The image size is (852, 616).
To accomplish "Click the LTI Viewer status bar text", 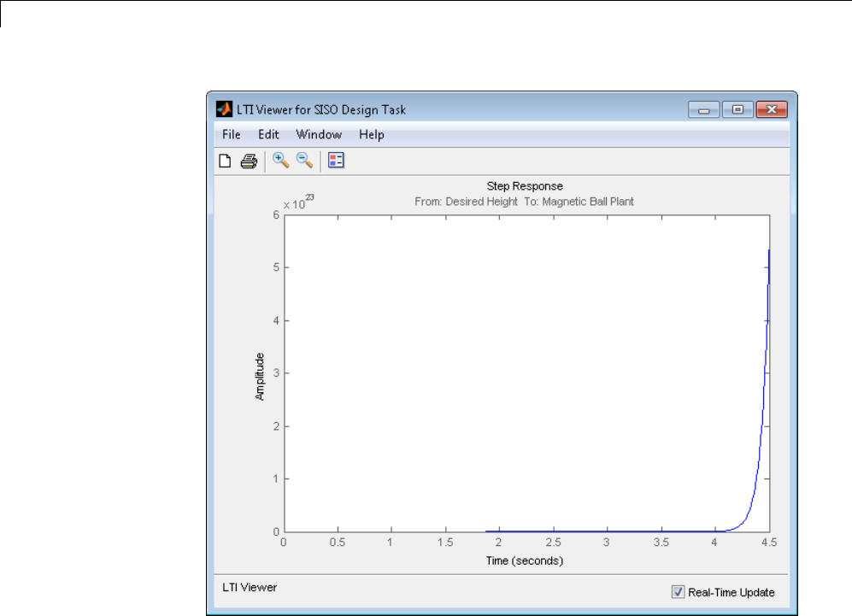I will tap(250, 587).
